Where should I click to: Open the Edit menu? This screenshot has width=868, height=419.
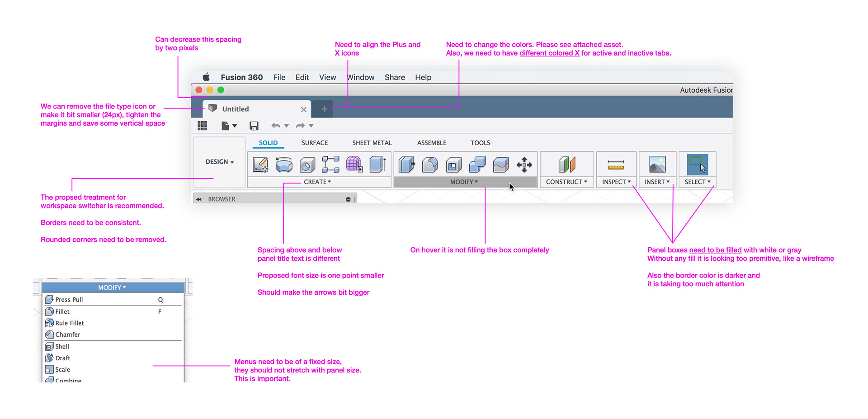click(x=302, y=77)
